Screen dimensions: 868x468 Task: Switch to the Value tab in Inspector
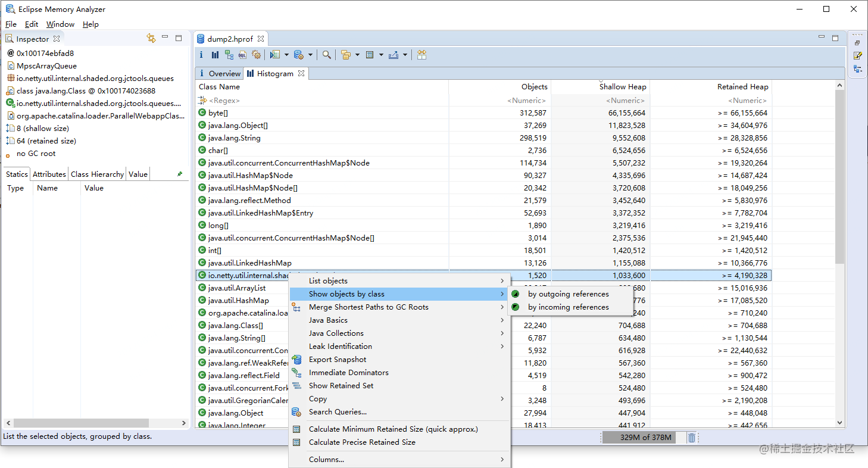tap(138, 174)
